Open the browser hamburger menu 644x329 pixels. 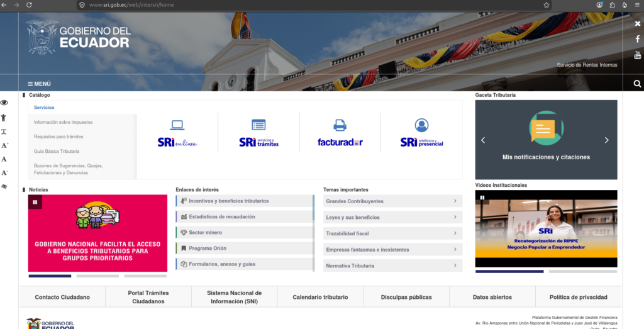(x=637, y=5)
